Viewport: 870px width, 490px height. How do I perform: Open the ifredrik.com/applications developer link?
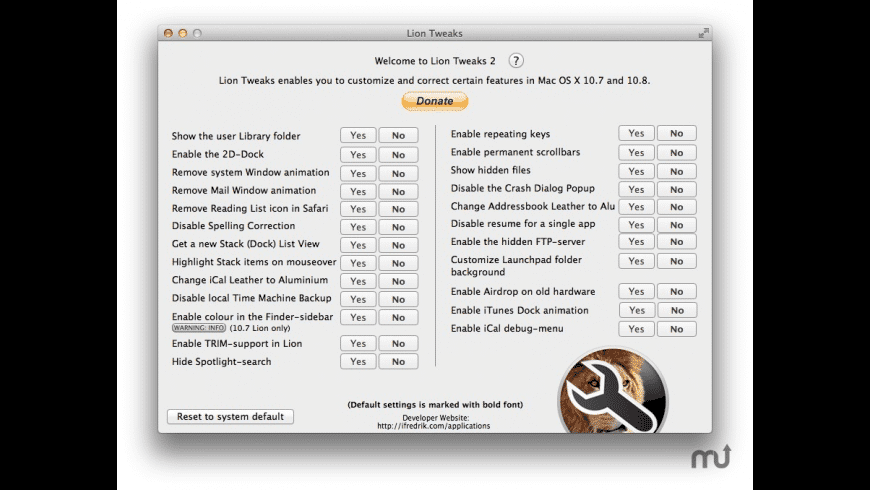433,426
